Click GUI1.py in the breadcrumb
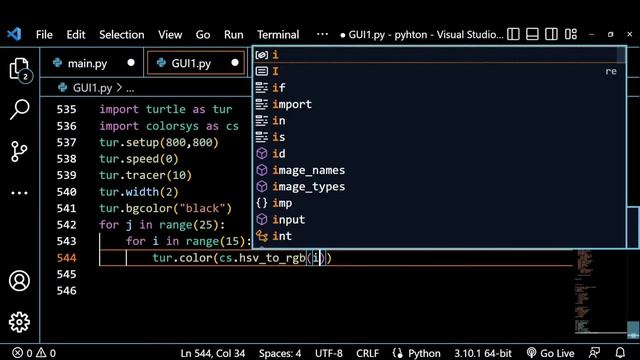The height and width of the screenshot is (360, 640). 92,88
